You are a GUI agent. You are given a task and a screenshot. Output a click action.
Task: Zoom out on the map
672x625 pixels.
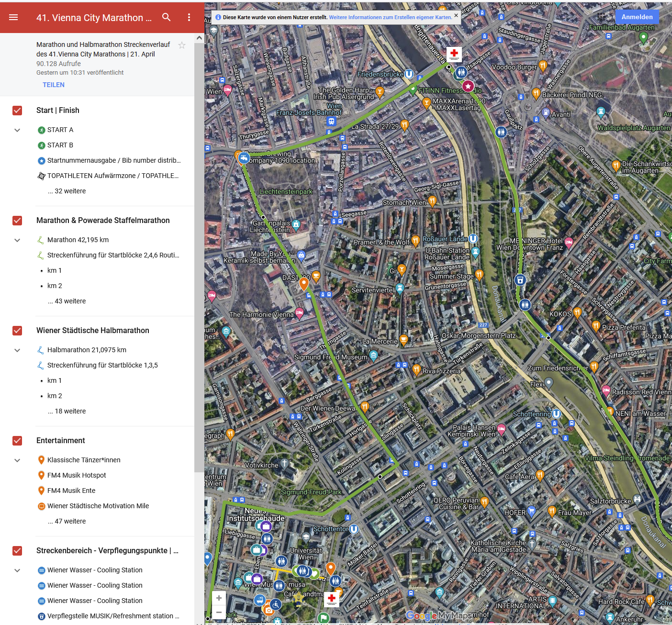point(219,612)
